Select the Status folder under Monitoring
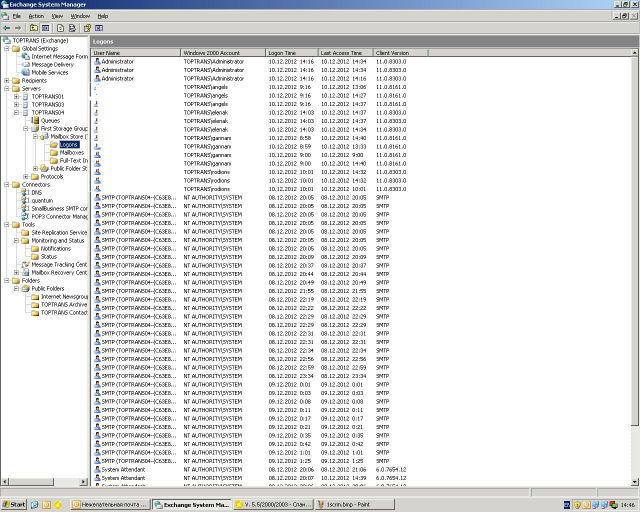This screenshot has height=512, width=640. [49, 256]
